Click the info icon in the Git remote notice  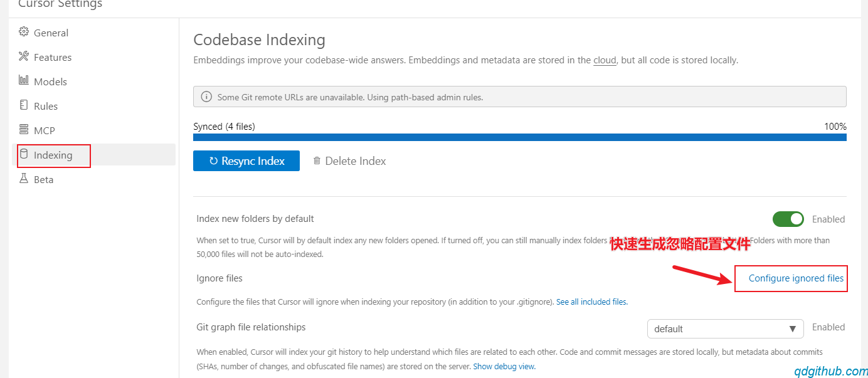pos(206,97)
